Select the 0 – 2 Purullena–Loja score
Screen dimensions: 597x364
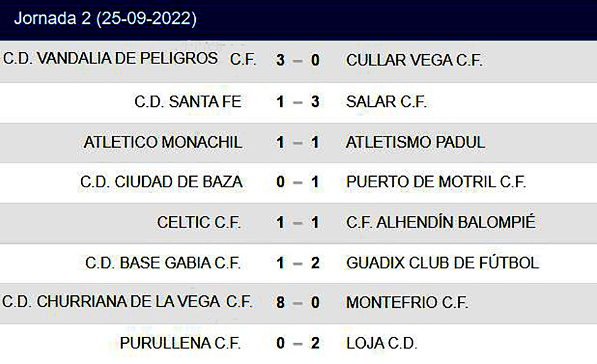298,343
